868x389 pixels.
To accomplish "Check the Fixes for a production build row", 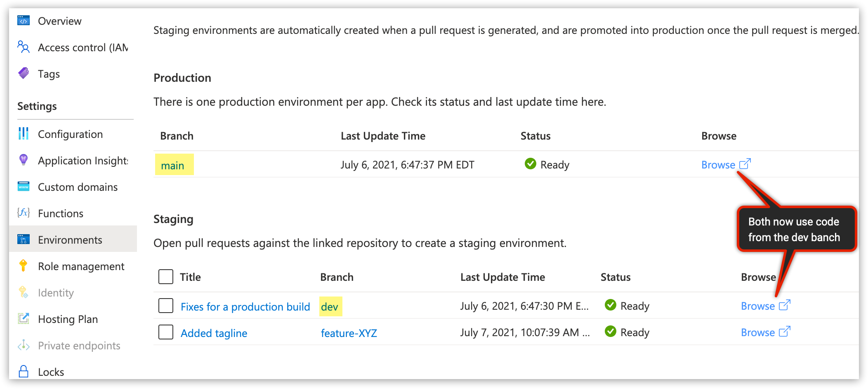I will pyautogui.click(x=166, y=306).
